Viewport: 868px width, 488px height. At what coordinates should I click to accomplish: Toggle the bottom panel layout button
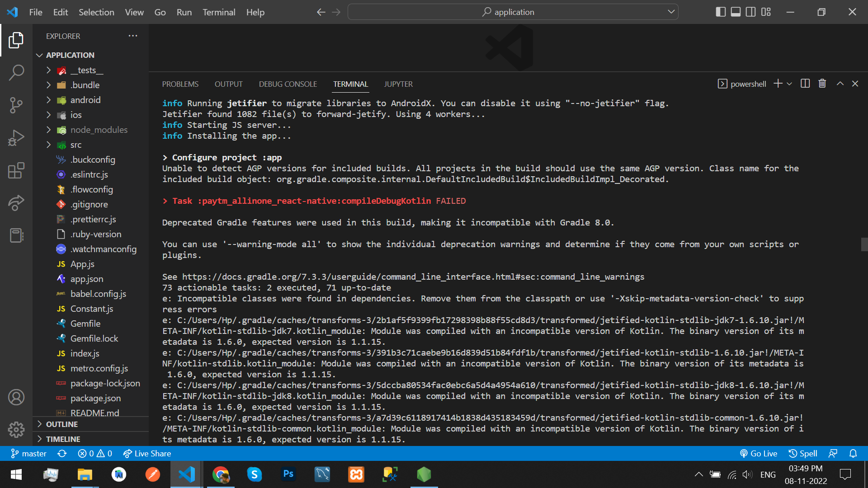pyautogui.click(x=736, y=12)
